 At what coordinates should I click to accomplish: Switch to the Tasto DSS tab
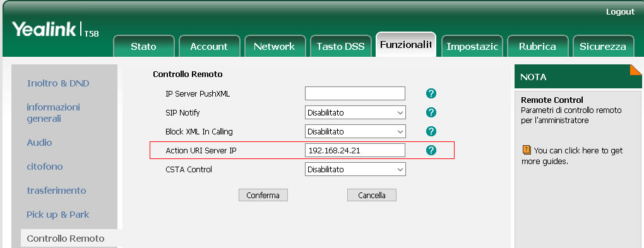coord(340,47)
